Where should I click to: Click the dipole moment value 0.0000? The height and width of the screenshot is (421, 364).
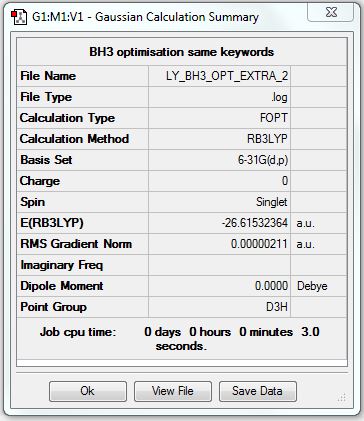tap(271, 286)
